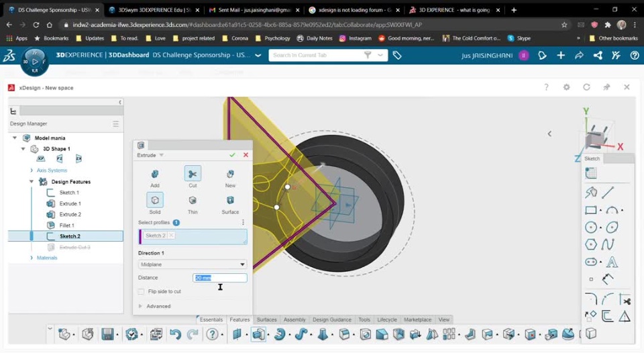
Task: Collapse the 3D Shape 1 node
Action: point(23,149)
